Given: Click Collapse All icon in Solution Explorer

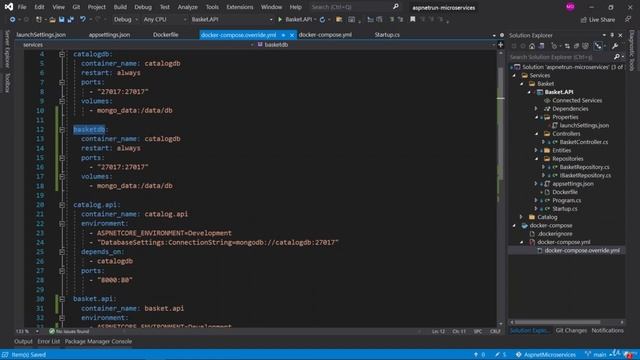Looking at the screenshot, I should pos(576,46).
